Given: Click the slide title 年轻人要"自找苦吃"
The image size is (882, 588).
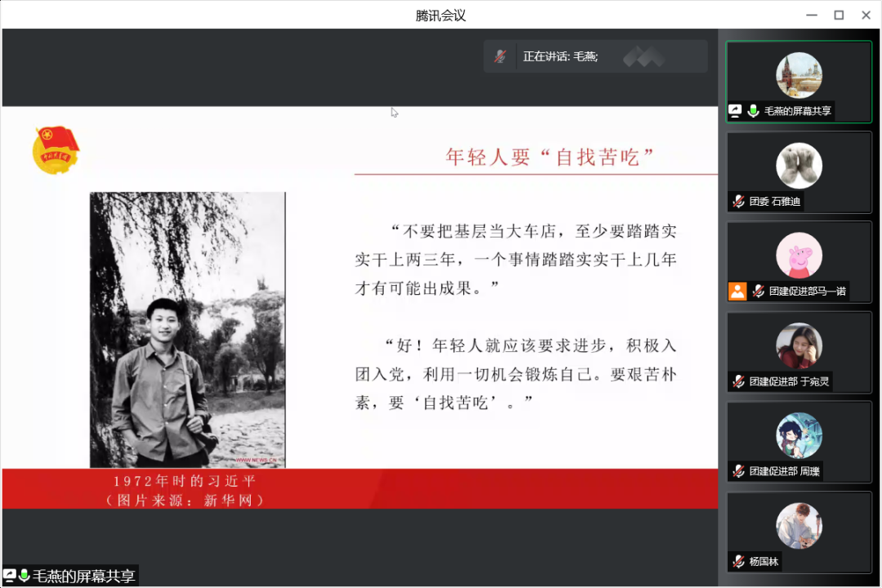Looking at the screenshot, I should click(550, 157).
